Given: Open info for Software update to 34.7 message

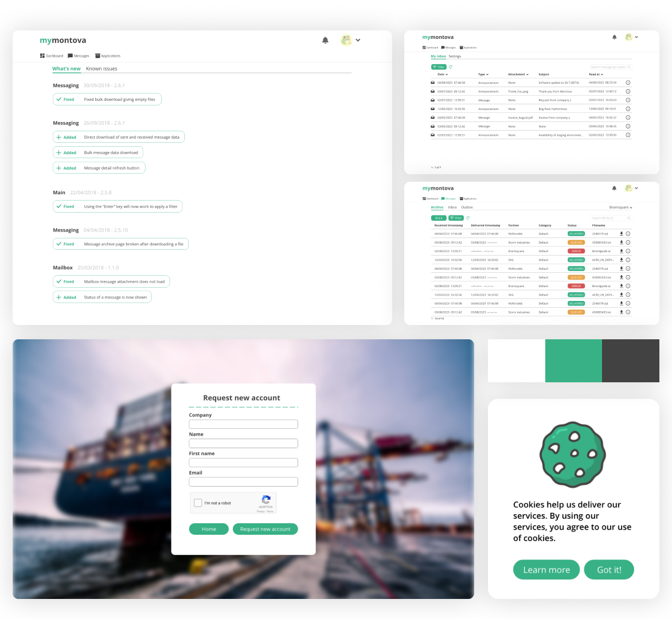Looking at the screenshot, I should (628, 83).
